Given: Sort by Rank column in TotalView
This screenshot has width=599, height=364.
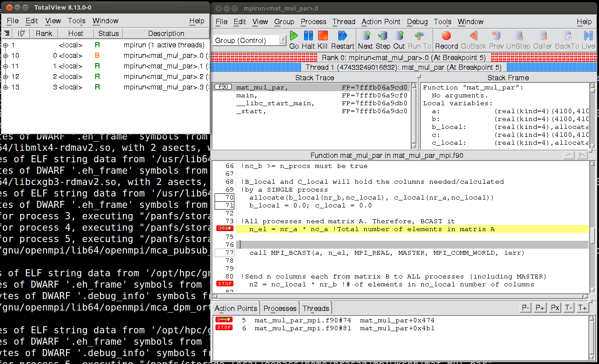Looking at the screenshot, I should (44, 33).
